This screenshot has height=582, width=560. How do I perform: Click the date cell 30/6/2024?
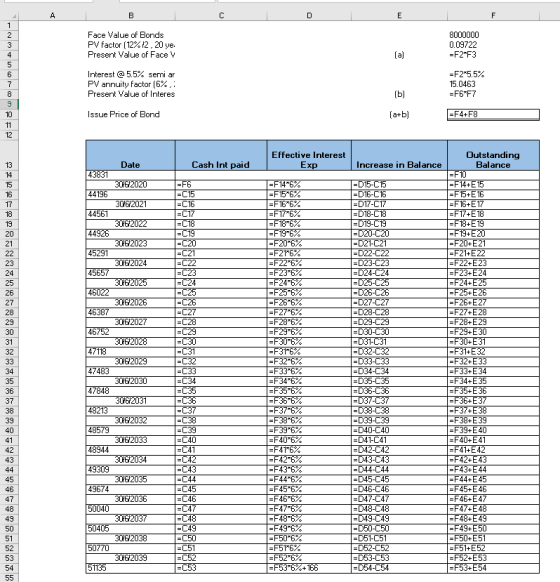[131, 264]
